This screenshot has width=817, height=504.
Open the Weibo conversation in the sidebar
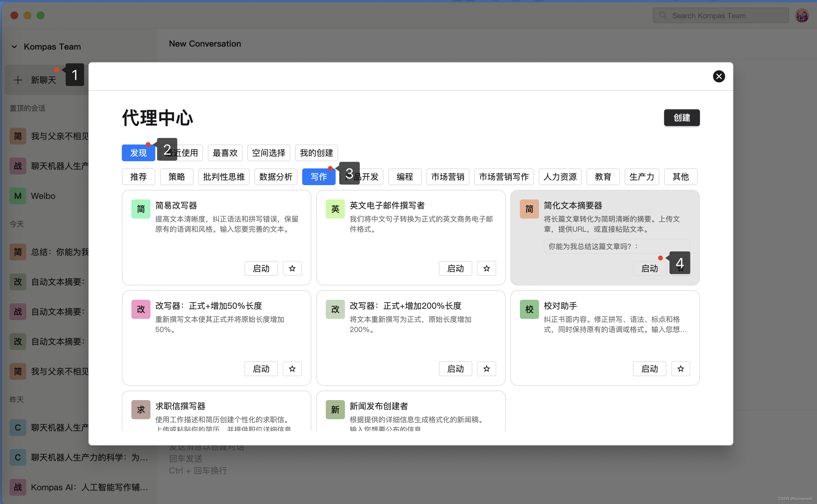(43, 196)
